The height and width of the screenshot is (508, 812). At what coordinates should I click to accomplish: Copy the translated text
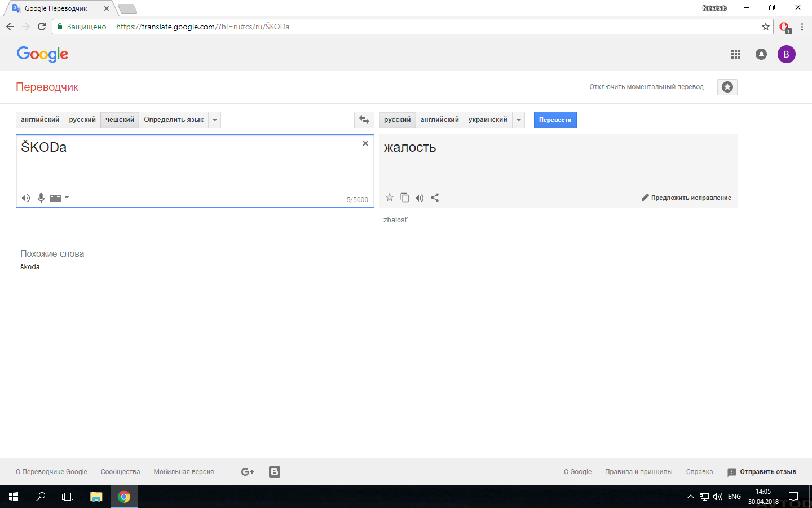(x=404, y=198)
